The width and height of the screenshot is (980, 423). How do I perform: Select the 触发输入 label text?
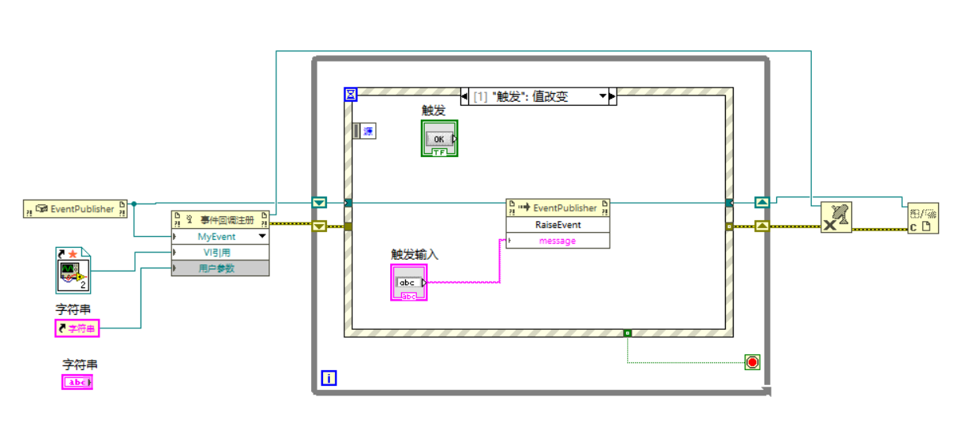click(x=415, y=254)
